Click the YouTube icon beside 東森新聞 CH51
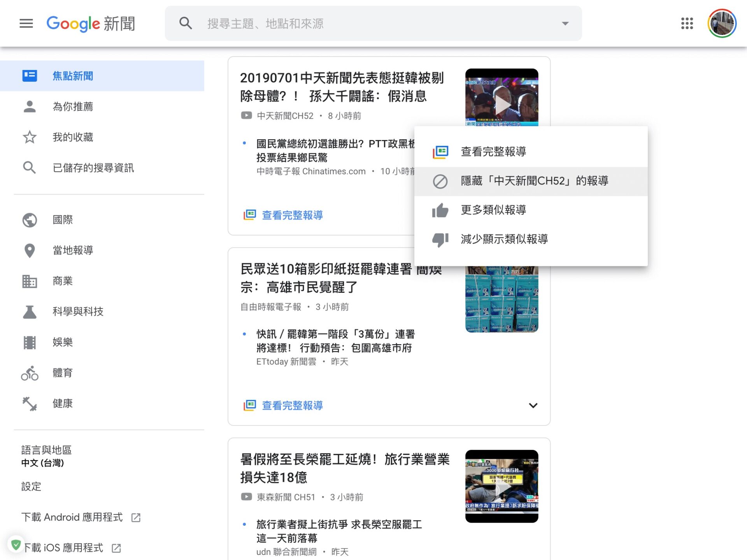This screenshot has width=747, height=560. tap(246, 497)
